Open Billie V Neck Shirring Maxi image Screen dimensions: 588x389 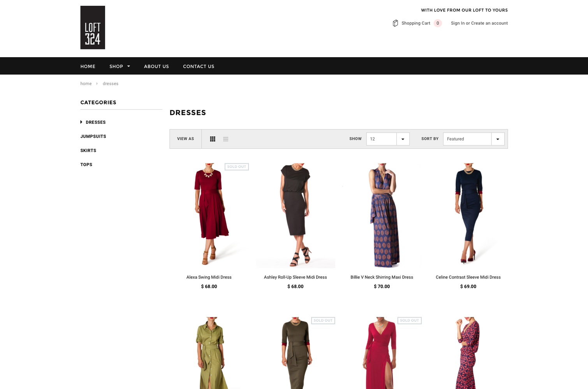click(382, 215)
